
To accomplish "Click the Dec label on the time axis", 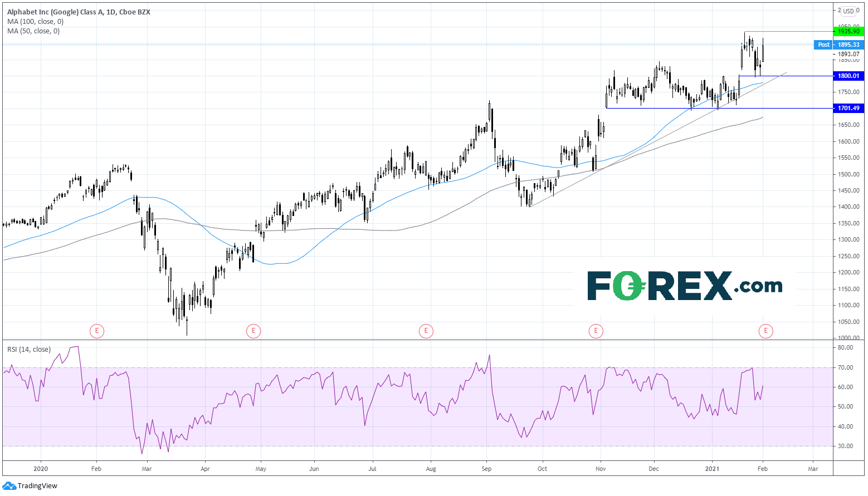I will pos(654,469).
